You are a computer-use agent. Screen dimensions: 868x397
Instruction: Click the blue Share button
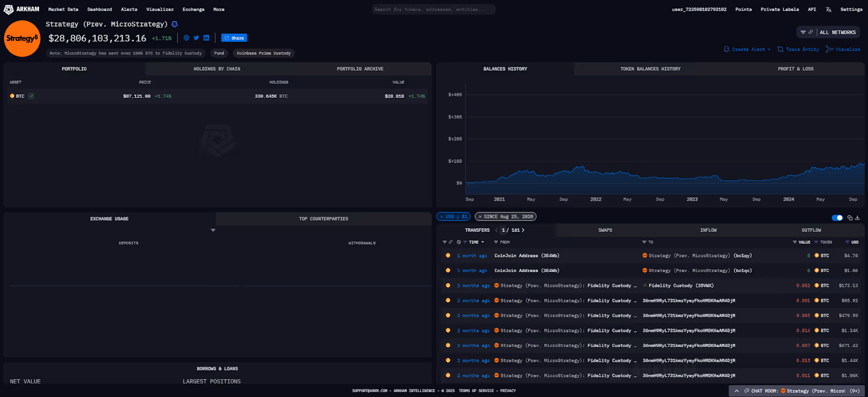[x=234, y=38]
